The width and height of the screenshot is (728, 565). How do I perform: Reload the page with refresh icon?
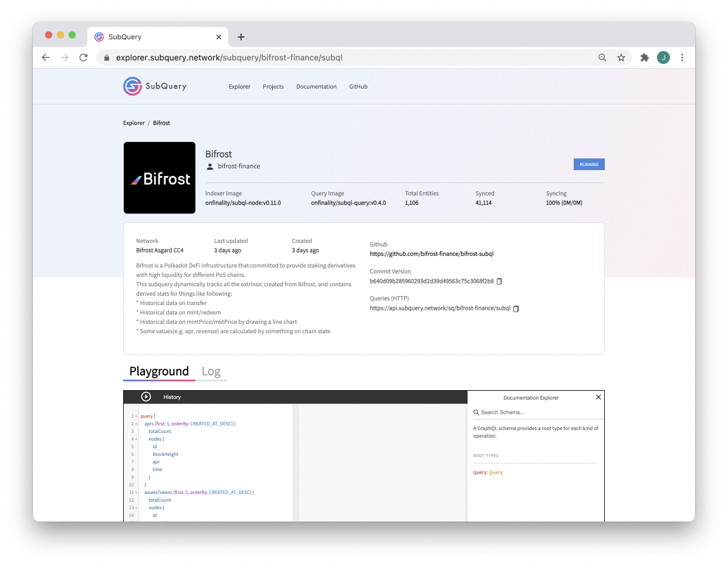pyautogui.click(x=83, y=57)
